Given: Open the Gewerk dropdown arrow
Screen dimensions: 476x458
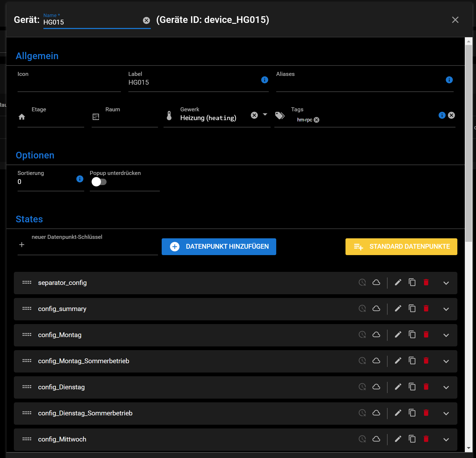Looking at the screenshot, I should point(265,114).
